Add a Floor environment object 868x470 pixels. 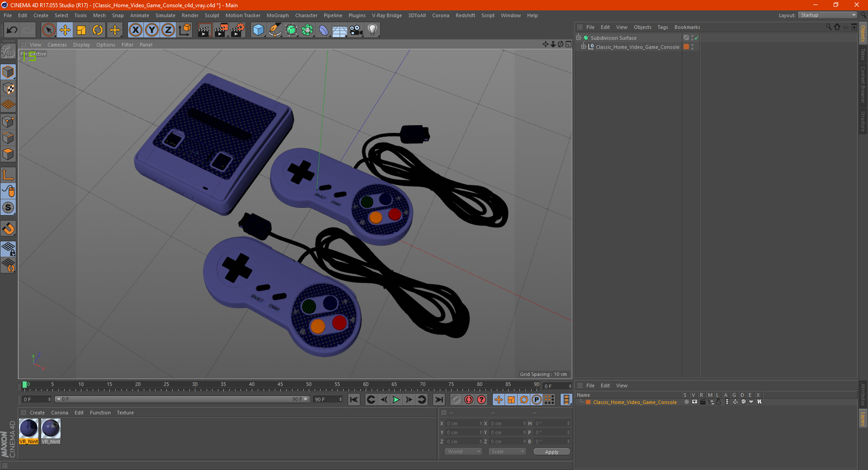(x=340, y=30)
